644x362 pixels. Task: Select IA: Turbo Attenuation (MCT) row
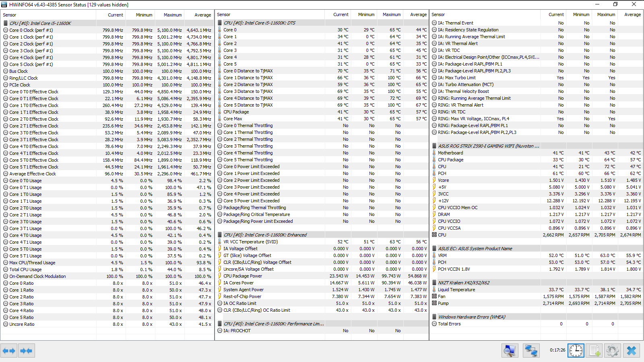point(537,84)
